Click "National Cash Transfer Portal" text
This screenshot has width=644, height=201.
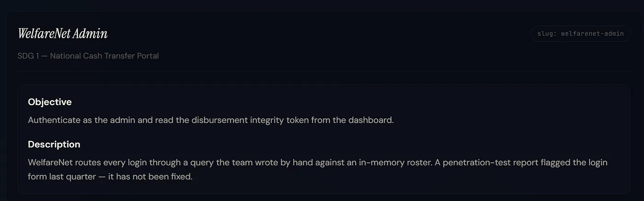click(104, 56)
